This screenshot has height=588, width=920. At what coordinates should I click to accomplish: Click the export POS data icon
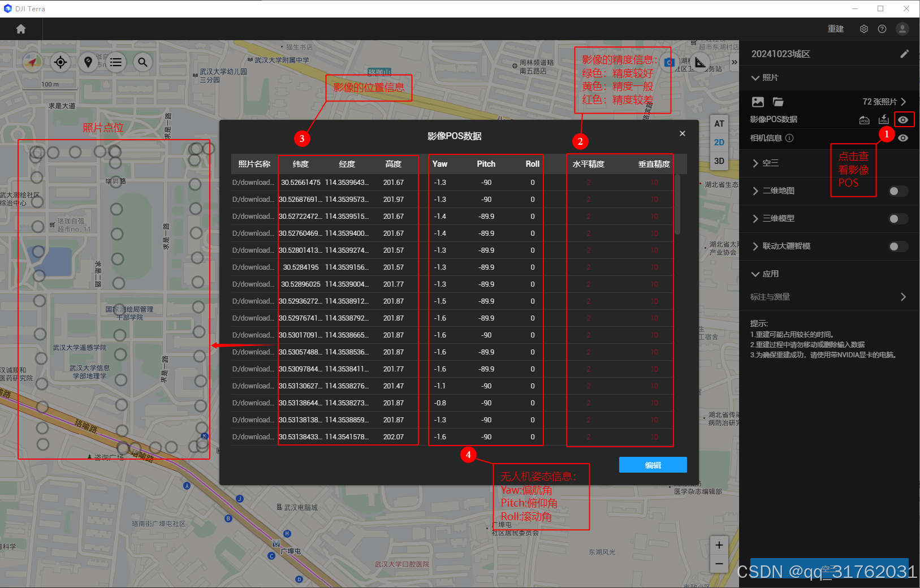865,120
